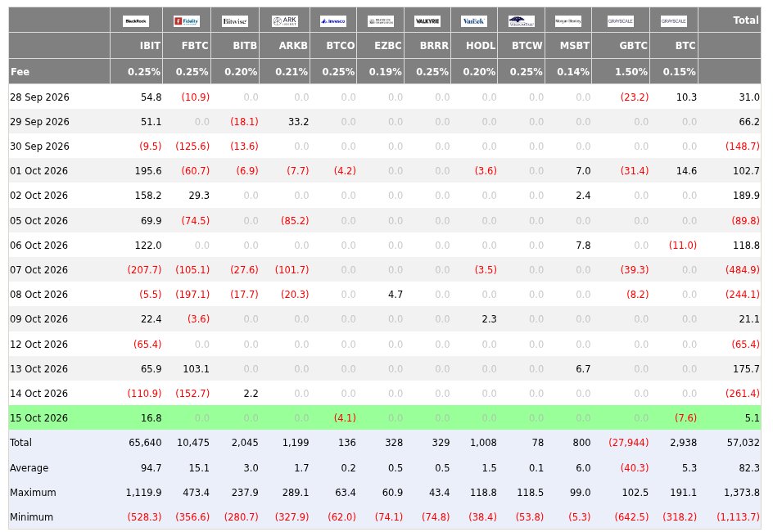Click the FBTC value 103.1

197,369
